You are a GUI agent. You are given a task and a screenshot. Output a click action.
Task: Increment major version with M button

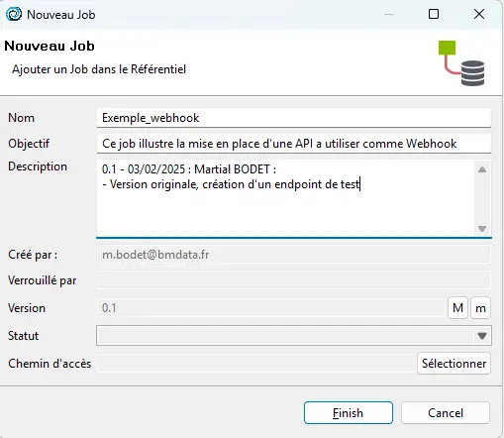pos(457,308)
